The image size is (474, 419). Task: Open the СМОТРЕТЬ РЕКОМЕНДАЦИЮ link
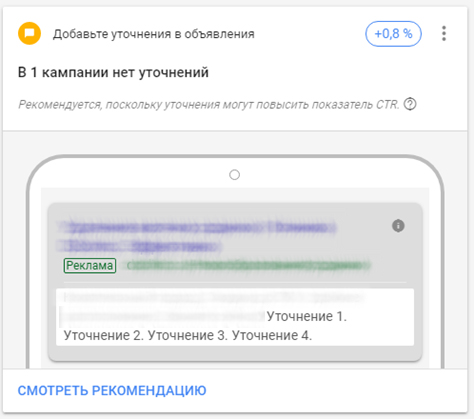point(112,390)
